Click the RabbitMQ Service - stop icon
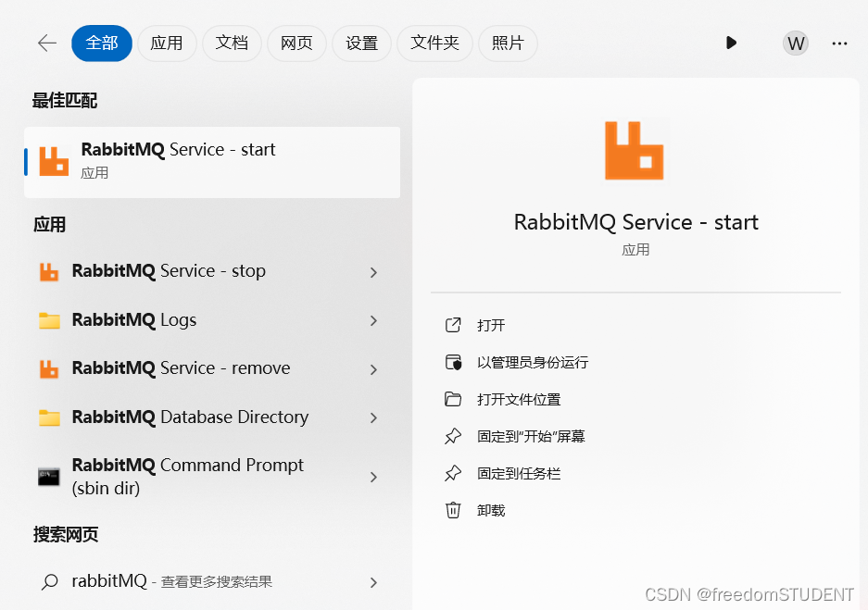Screen dimensions: 868x610 [49, 272]
